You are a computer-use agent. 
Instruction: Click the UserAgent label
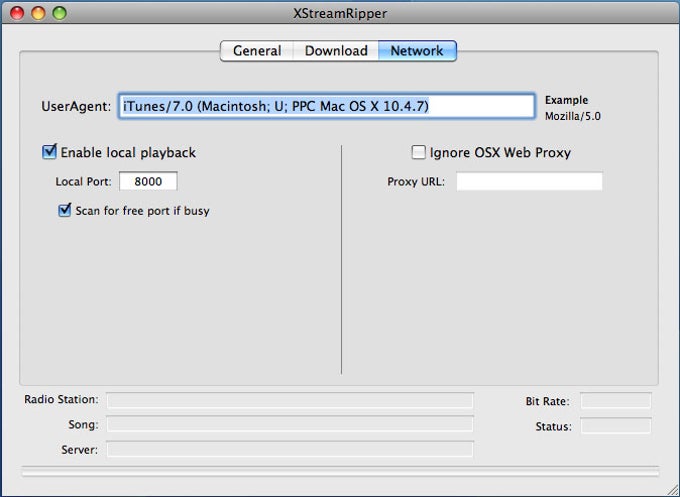coord(76,106)
